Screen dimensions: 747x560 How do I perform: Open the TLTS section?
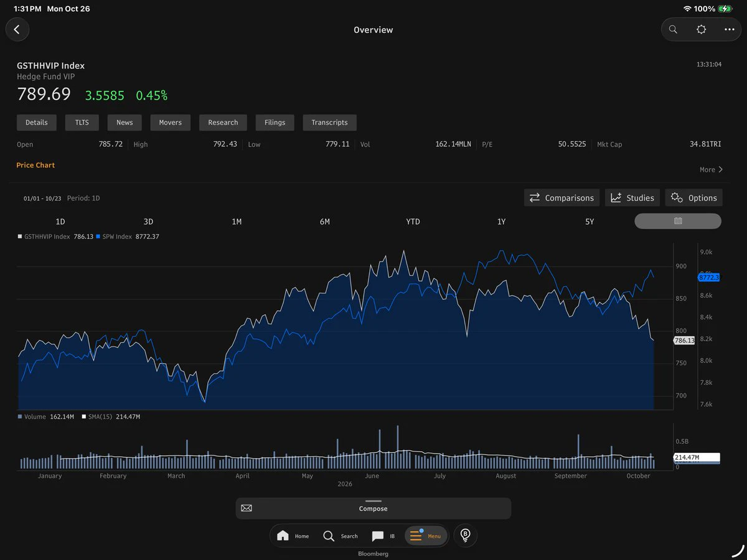click(82, 123)
